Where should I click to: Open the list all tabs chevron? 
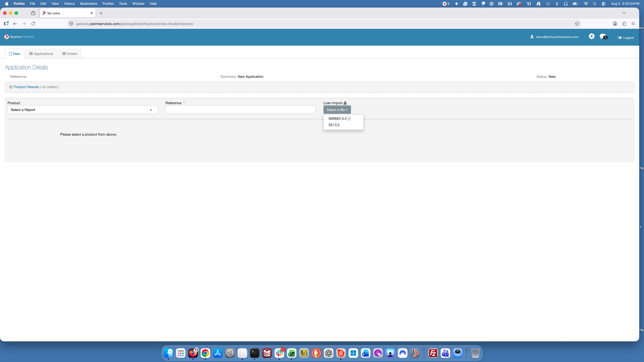click(x=624, y=13)
